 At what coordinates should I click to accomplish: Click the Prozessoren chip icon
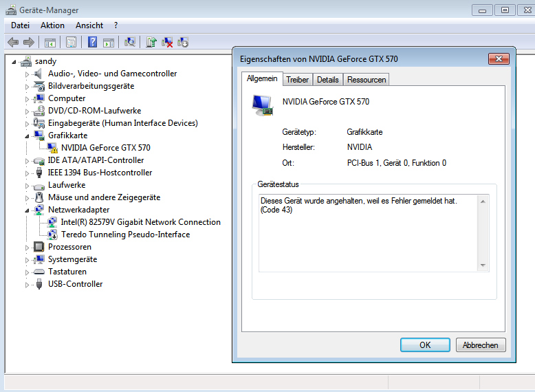39,247
